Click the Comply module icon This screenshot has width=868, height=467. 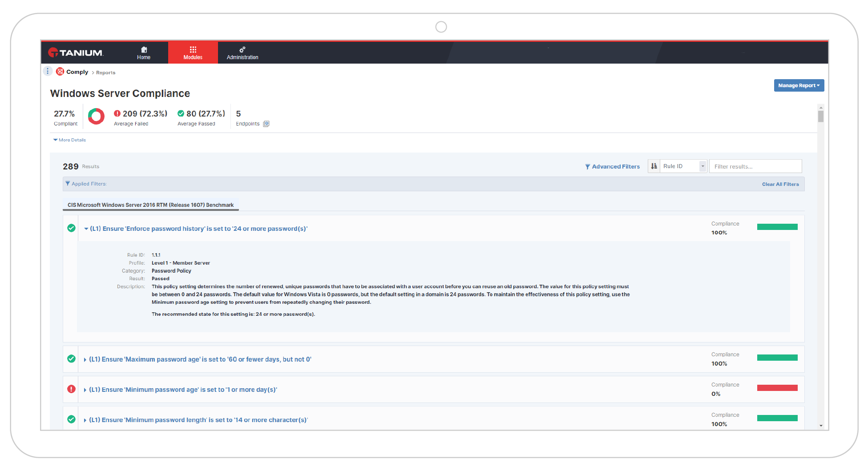coord(60,72)
